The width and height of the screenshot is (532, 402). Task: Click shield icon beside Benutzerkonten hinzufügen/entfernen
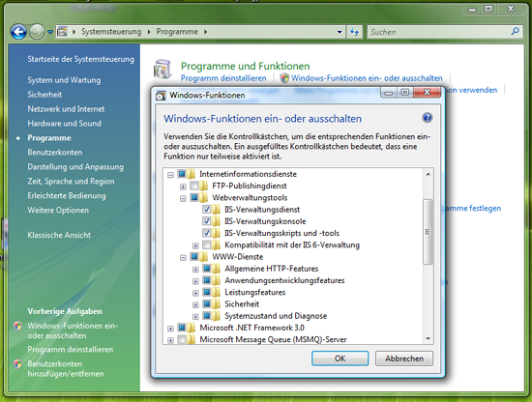pyautogui.click(x=17, y=364)
